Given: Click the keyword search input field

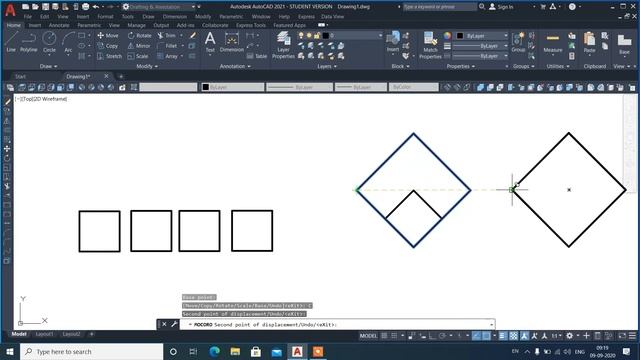Looking at the screenshot, I should click(439, 7).
